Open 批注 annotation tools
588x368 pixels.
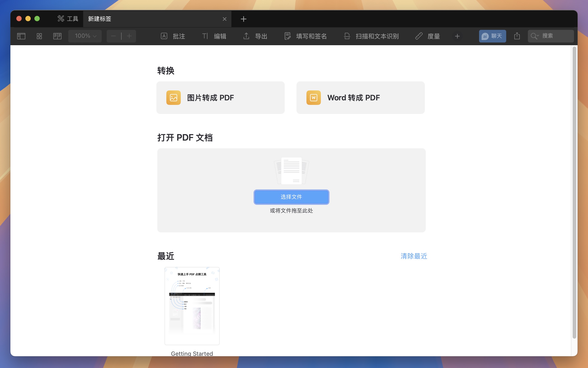(173, 36)
